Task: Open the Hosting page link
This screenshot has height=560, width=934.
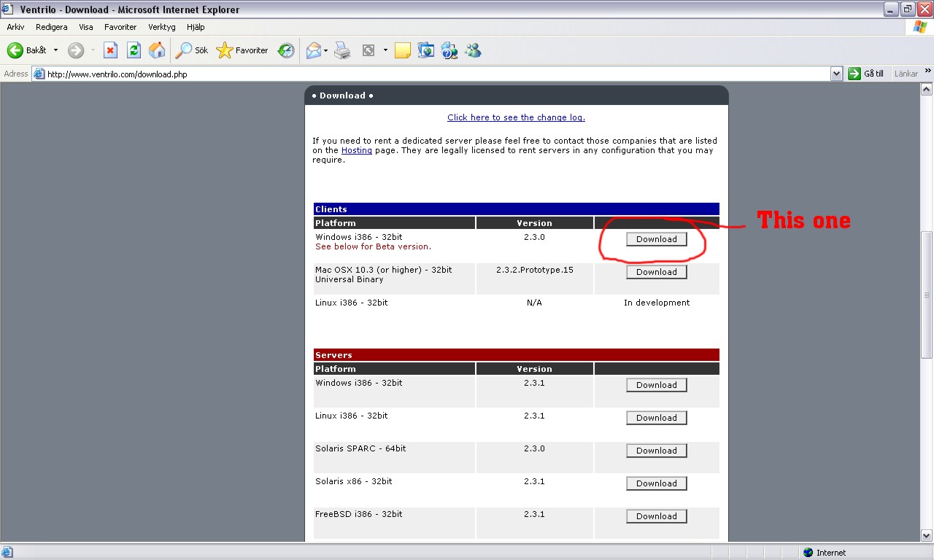Action: (357, 150)
